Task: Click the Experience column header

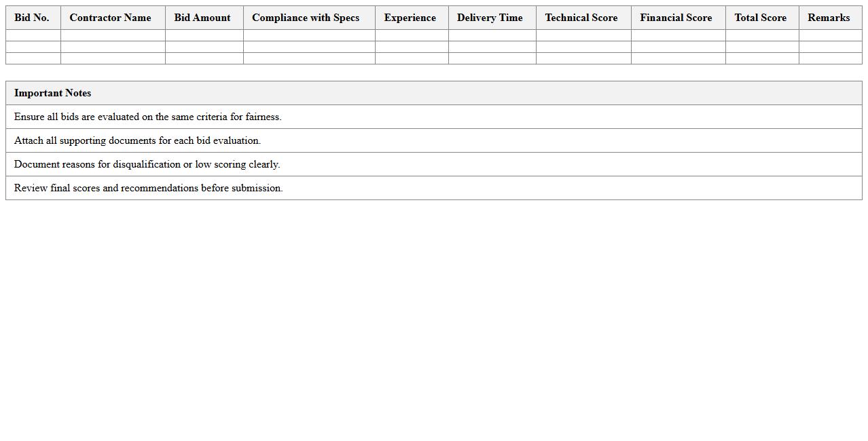Action: tap(410, 18)
